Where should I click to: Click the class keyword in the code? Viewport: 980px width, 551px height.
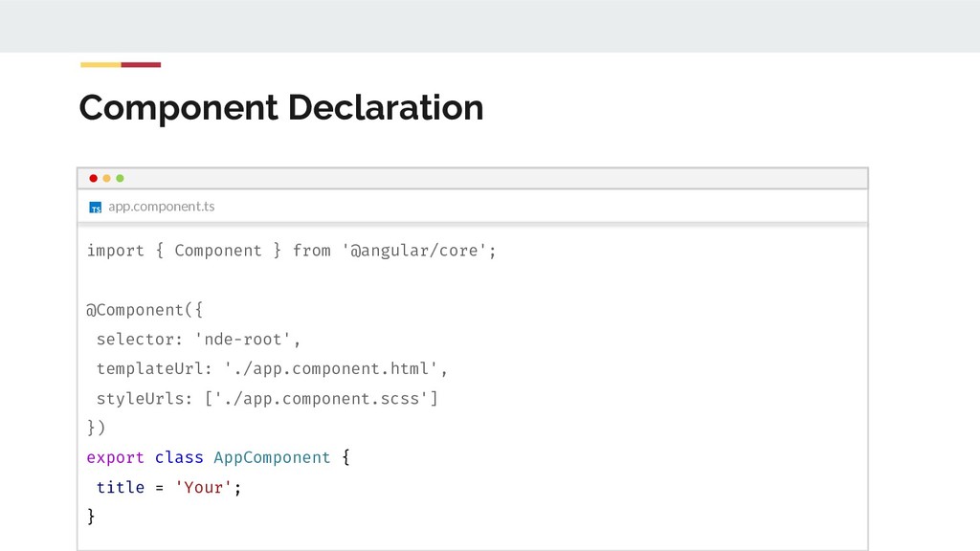click(x=179, y=457)
